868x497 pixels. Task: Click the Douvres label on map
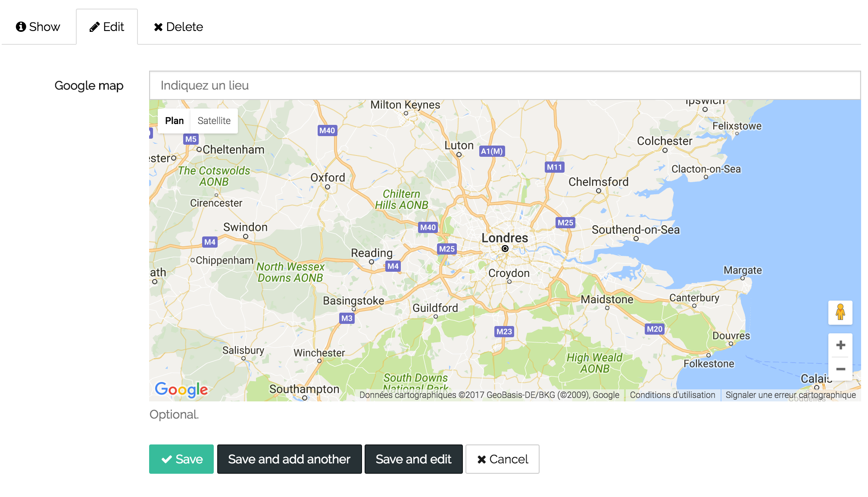click(731, 335)
